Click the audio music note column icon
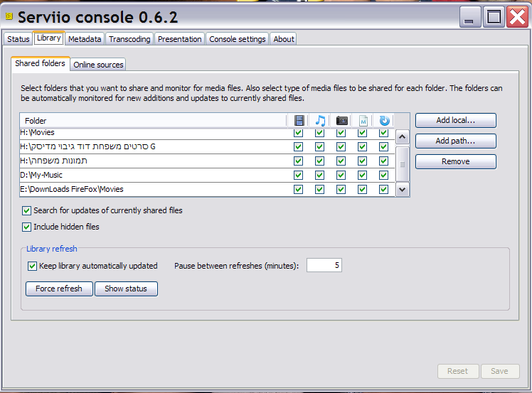Image resolution: width=532 pixels, height=393 pixels. 320,121
